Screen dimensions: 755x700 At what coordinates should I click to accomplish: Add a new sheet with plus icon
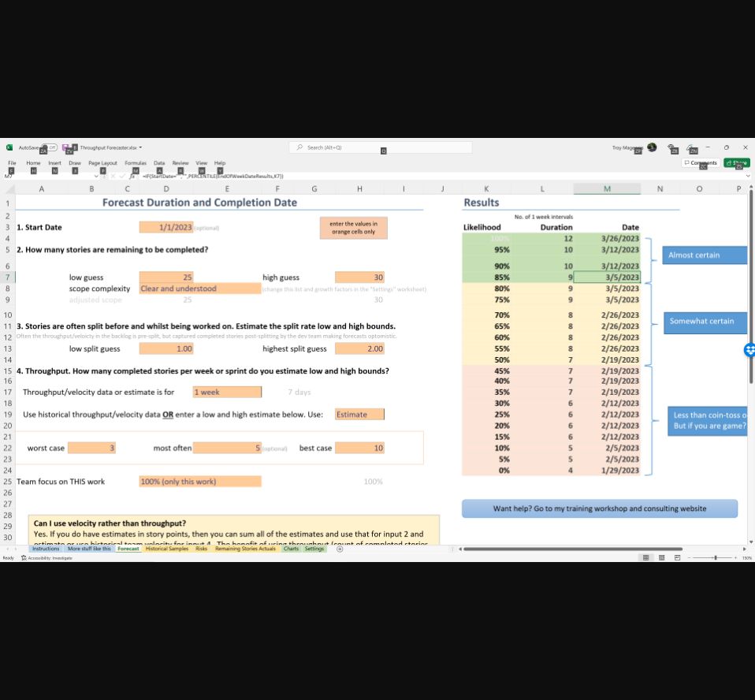click(340, 549)
